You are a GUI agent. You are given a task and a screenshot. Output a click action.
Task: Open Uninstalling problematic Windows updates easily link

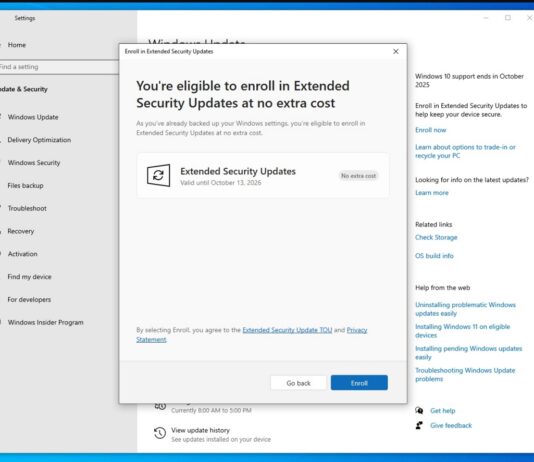[465, 309]
